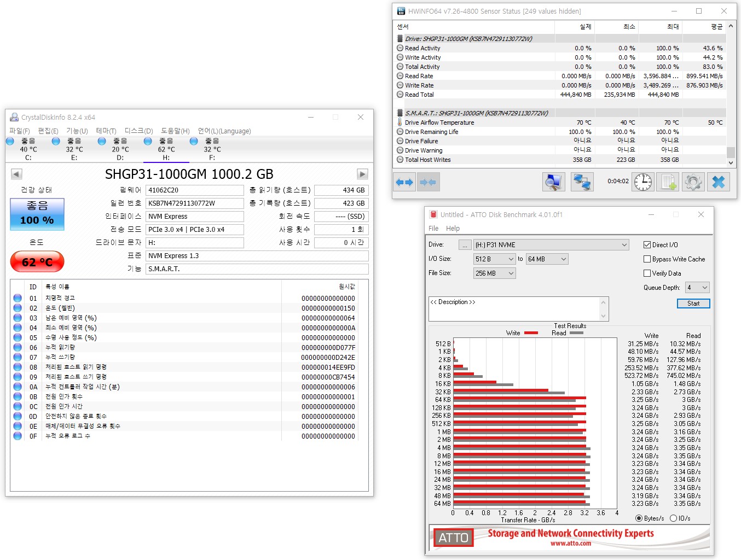Go to previous disk arrow in CrystalDiskInfo
741x560 pixels.
click(16, 174)
